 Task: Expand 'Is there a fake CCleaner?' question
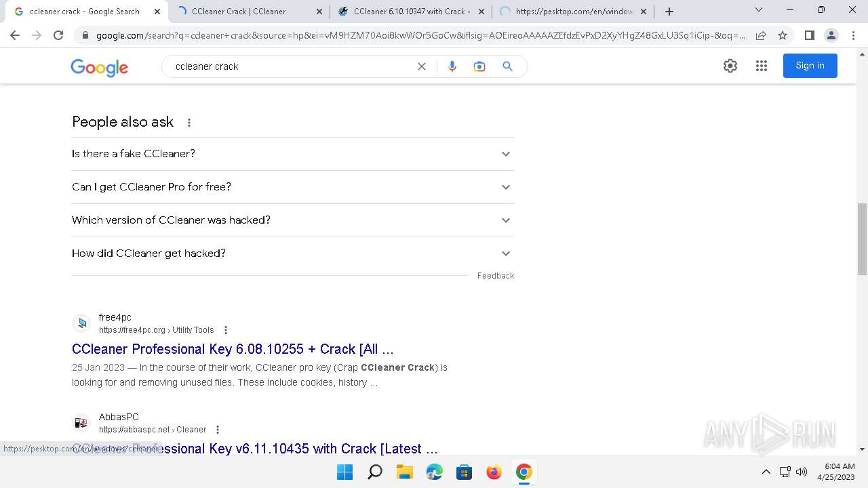pyautogui.click(x=293, y=154)
